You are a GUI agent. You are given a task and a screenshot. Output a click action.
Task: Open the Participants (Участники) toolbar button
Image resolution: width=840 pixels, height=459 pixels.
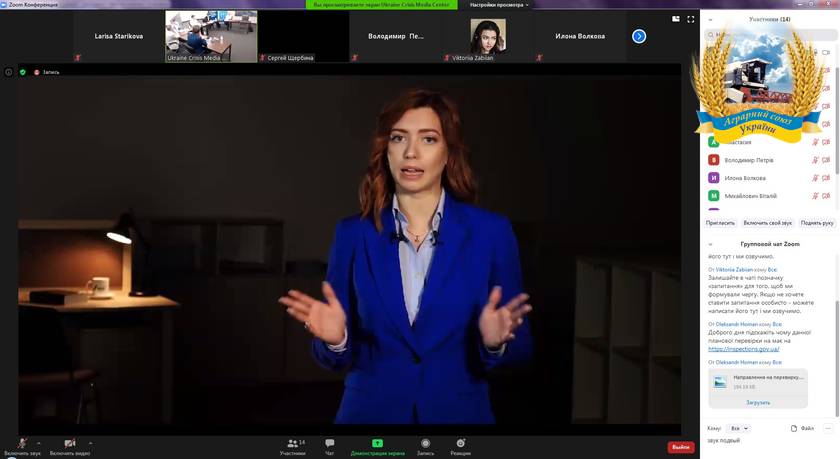(293, 447)
